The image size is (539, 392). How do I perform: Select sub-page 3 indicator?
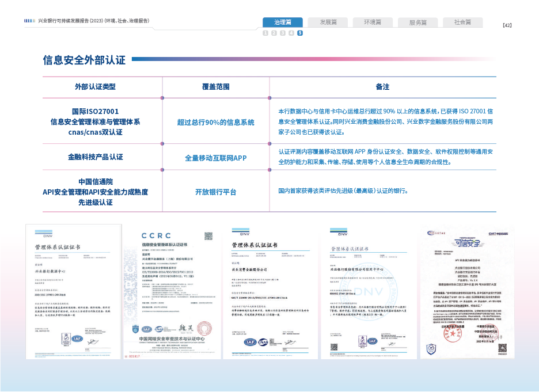283,33
